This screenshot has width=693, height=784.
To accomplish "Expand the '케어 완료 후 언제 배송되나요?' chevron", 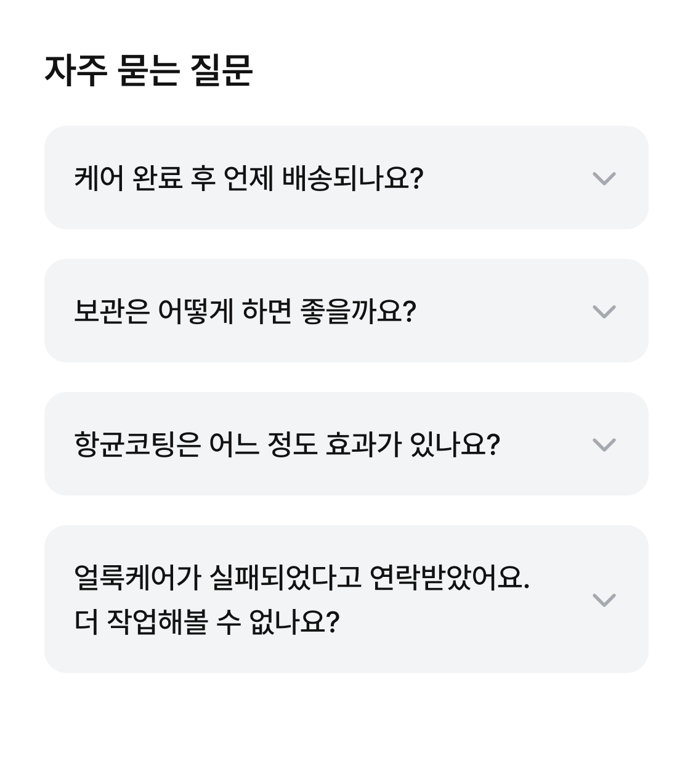I will (x=604, y=178).
